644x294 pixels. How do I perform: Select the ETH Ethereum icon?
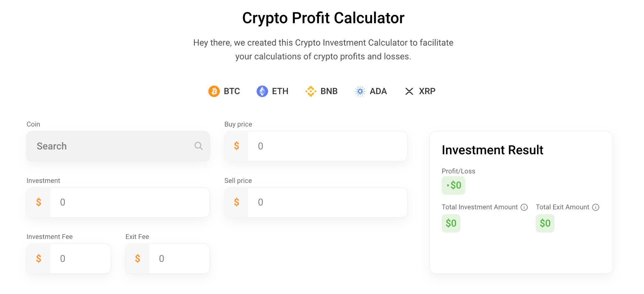click(x=262, y=91)
